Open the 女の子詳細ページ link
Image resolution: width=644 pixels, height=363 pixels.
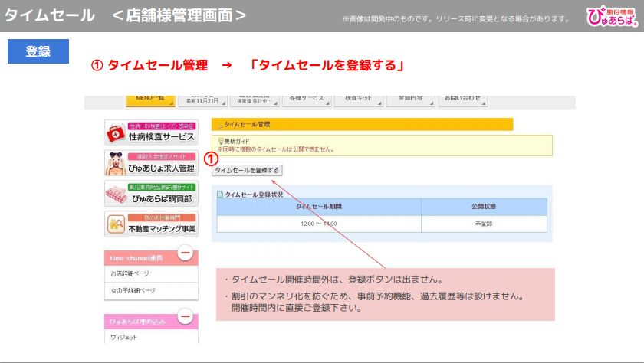coord(133,290)
